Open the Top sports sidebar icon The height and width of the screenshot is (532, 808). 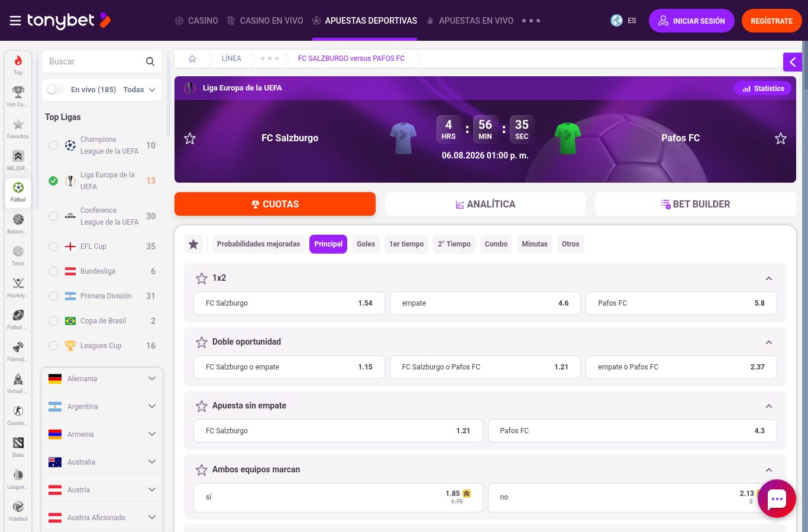click(18, 65)
